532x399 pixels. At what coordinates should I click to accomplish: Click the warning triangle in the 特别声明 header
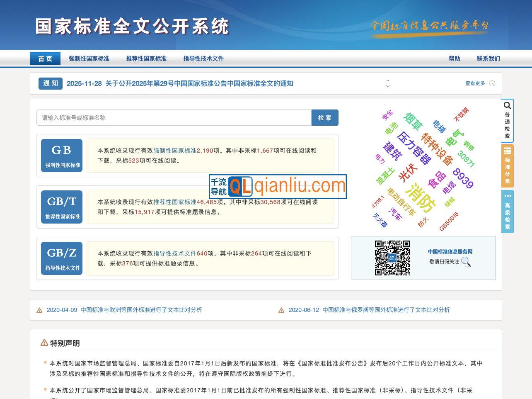(x=44, y=342)
